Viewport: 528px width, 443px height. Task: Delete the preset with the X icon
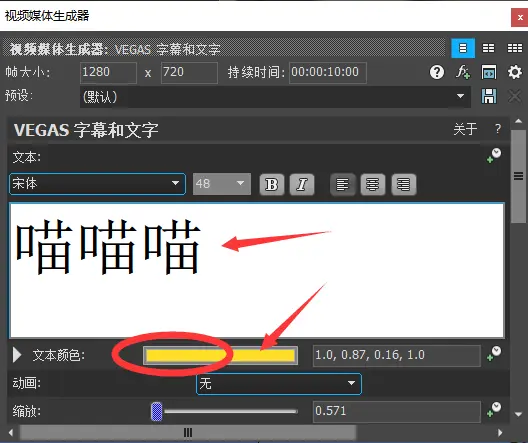(515, 96)
